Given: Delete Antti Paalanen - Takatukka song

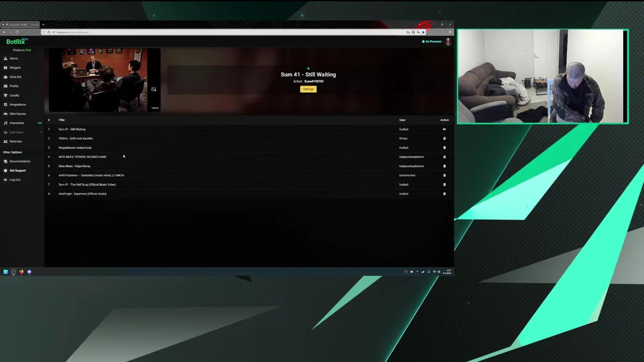Looking at the screenshot, I should coord(444,175).
